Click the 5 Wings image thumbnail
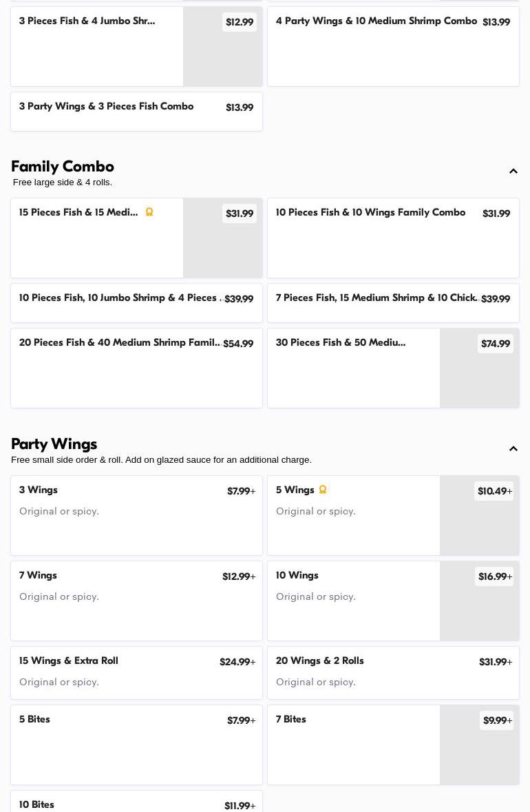The height and width of the screenshot is (812, 530). [x=479, y=523]
